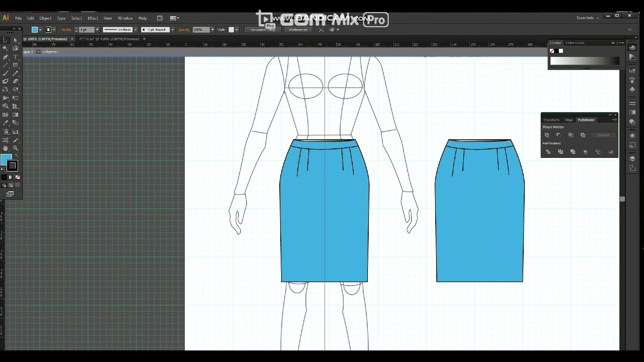Open the Essentials workspace switcher
The height and width of the screenshot is (362, 644).
coord(588,18)
